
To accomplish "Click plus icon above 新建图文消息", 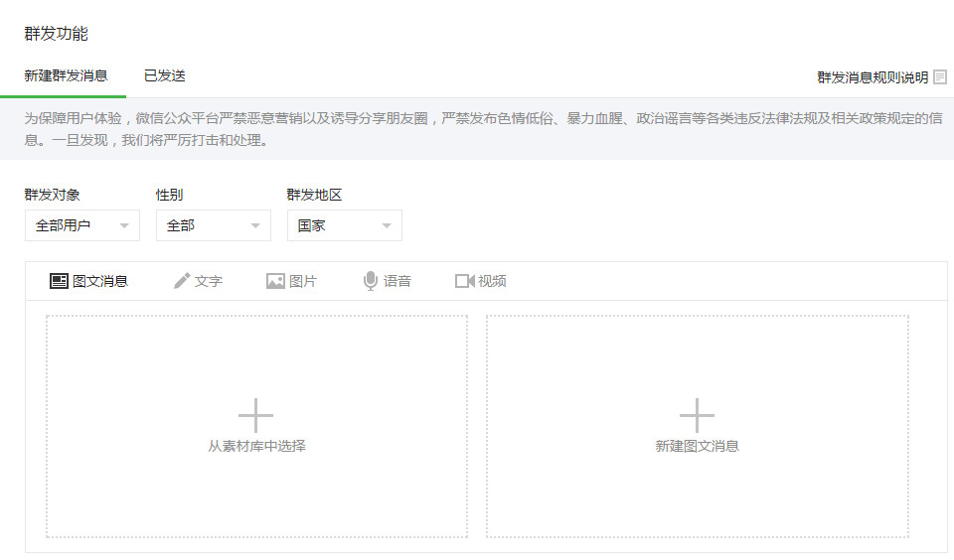I will point(697,415).
